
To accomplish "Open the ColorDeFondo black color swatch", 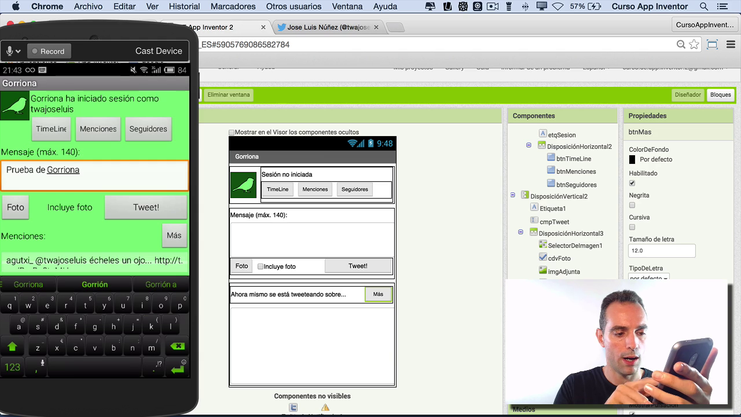I will (632, 160).
